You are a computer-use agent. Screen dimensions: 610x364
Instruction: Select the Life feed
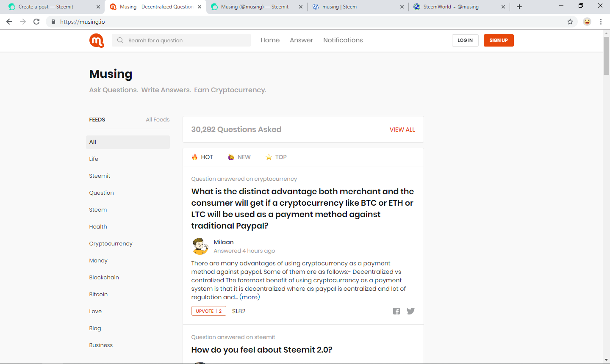pos(94,159)
